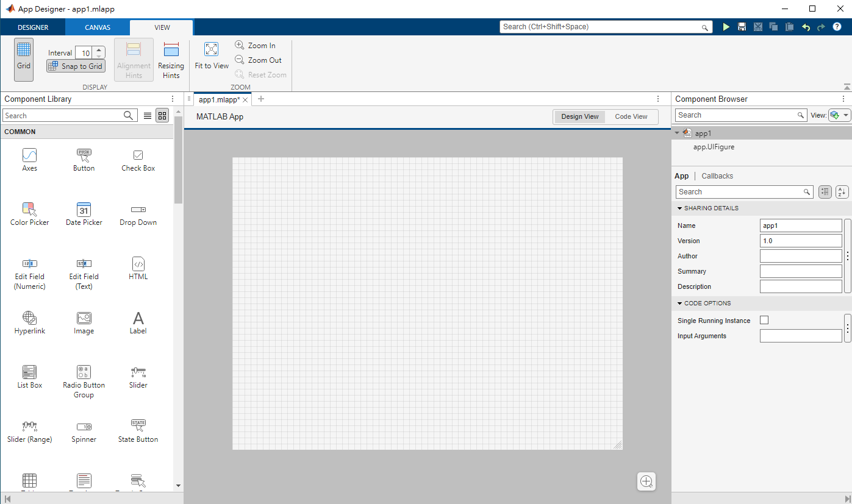Select the List Box component

[x=29, y=377]
